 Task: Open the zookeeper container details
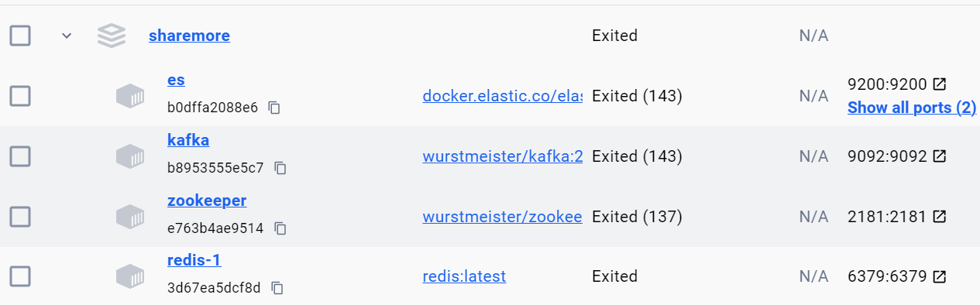coord(207,200)
